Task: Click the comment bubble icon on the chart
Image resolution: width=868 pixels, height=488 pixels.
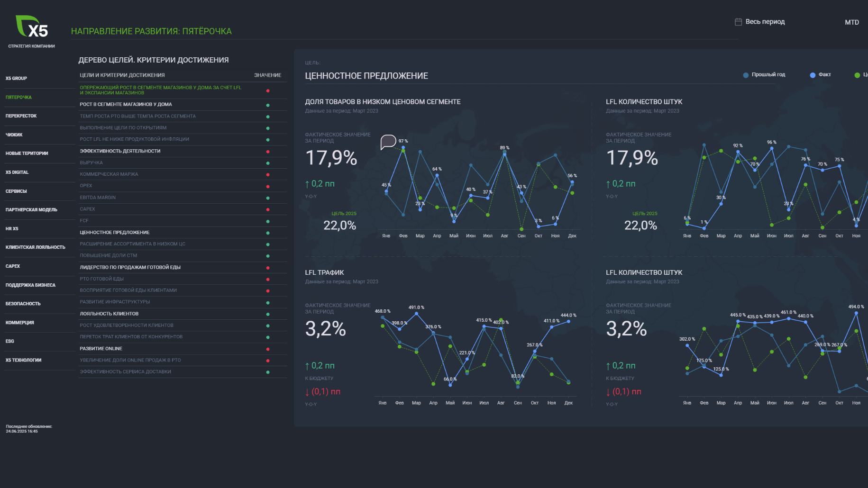Action: point(388,141)
